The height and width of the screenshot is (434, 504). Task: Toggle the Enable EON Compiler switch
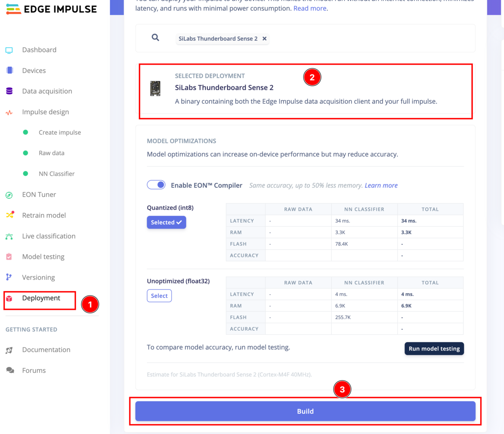(156, 185)
